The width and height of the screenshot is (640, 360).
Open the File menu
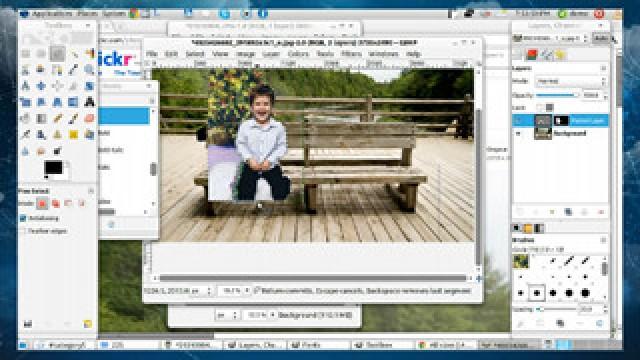coord(151,54)
